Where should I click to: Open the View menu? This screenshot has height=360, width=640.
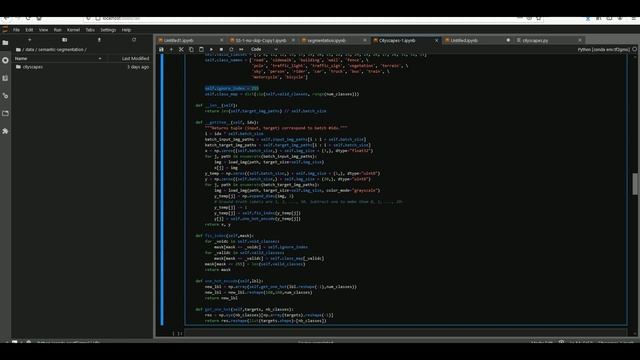point(43,30)
